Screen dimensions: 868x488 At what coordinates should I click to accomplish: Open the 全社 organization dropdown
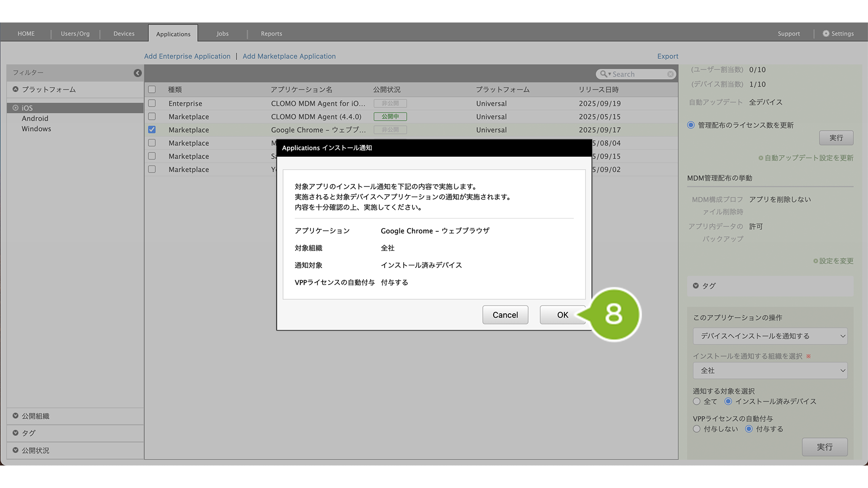(770, 370)
